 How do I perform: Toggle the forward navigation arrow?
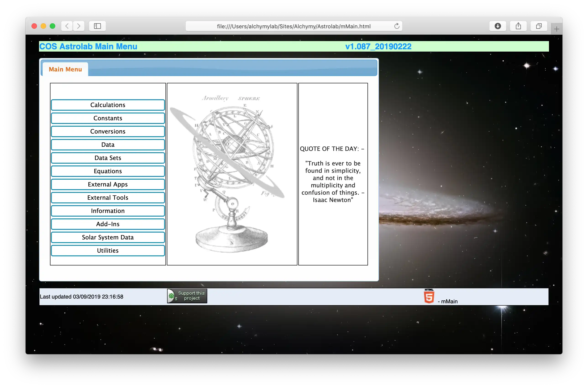[79, 26]
